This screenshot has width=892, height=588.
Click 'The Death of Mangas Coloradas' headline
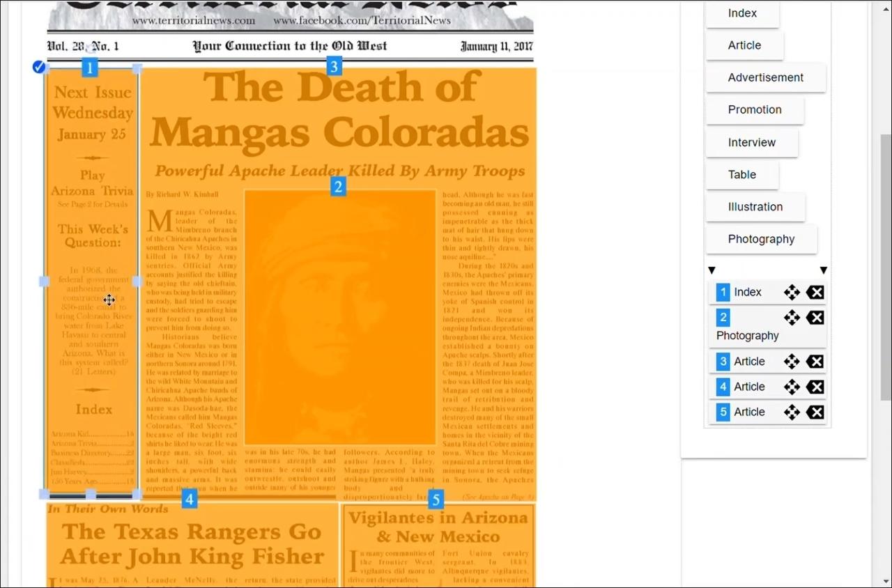[339, 110]
